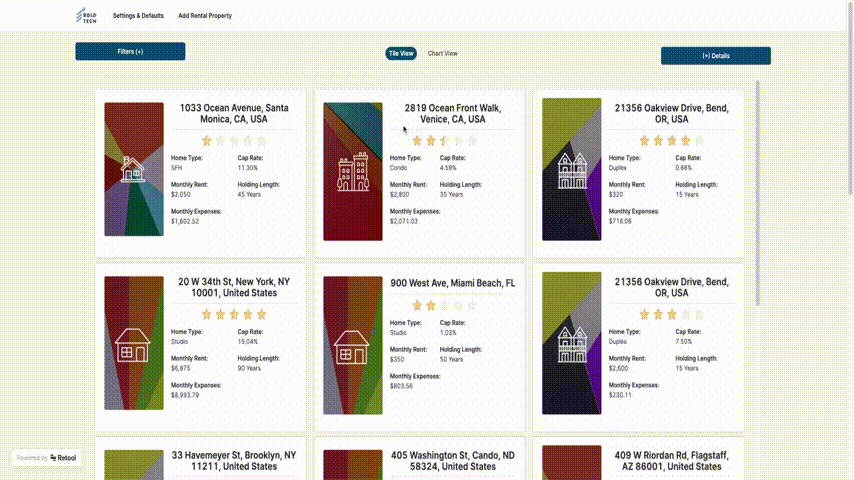Expand the (+) Details panel
The height and width of the screenshot is (480, 854).
716,56
